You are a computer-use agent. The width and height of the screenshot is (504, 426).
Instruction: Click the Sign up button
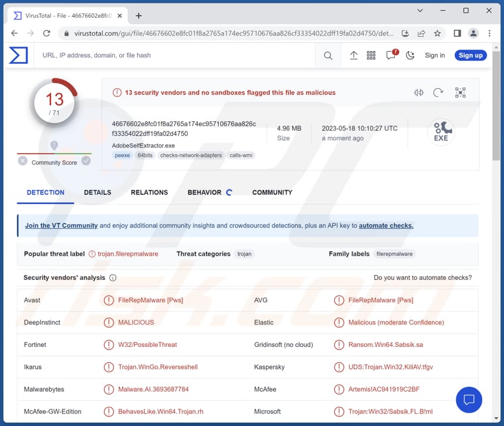471,55
